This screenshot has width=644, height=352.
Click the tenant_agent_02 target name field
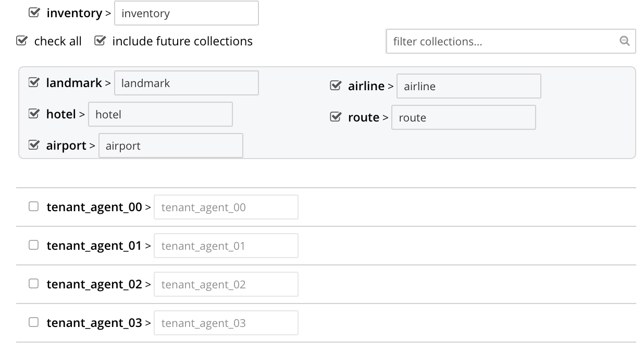coord(226,284)
